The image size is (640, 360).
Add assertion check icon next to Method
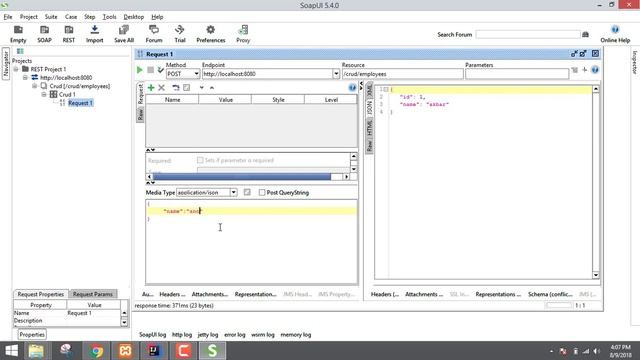tap(160, 70)
